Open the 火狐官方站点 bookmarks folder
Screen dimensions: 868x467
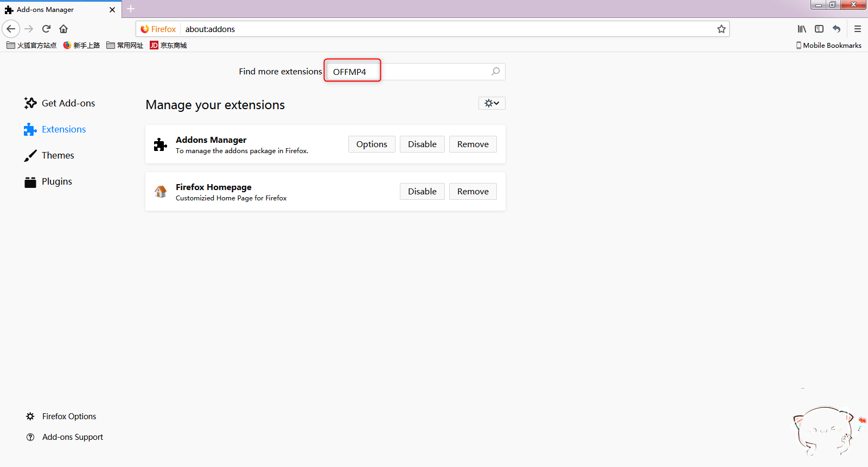pyautogui.click(x=31, y=46)
